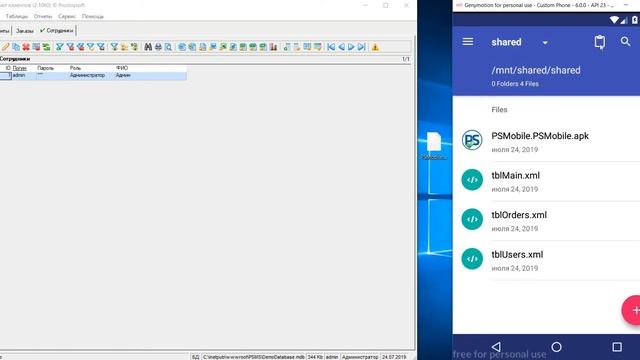Screen dimensions: 640x360
Task: Click the ФИО column header
Action: click(122, 68)
